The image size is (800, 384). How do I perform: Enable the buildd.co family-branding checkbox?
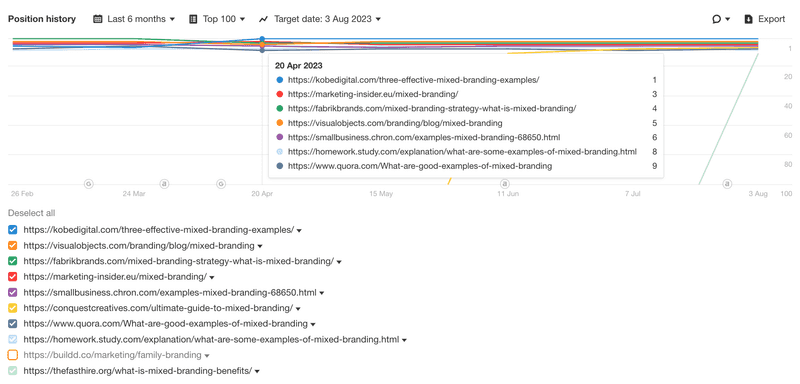click(x=13, y=355)
